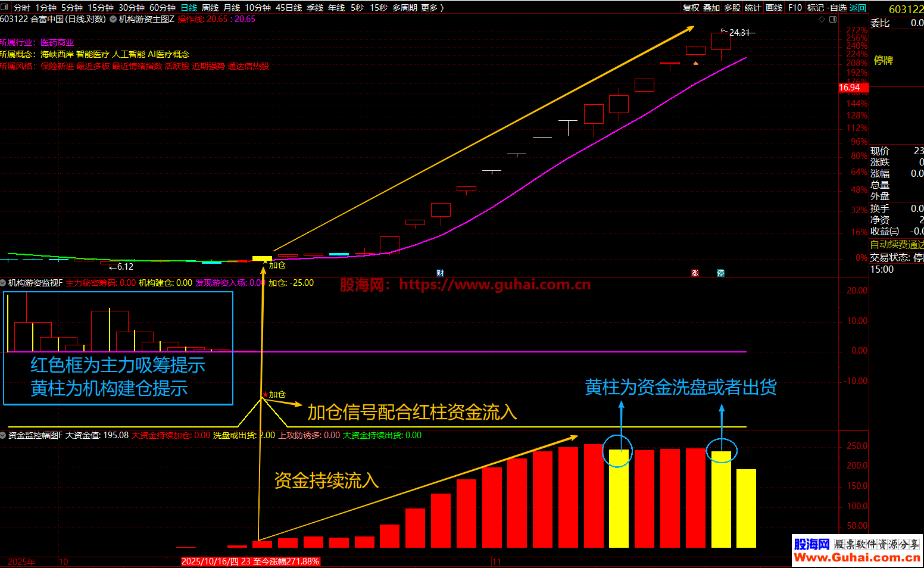Click the 停 marker icon on the timeline
Viewport: 924px width, 568px height.
pos(721,273)
